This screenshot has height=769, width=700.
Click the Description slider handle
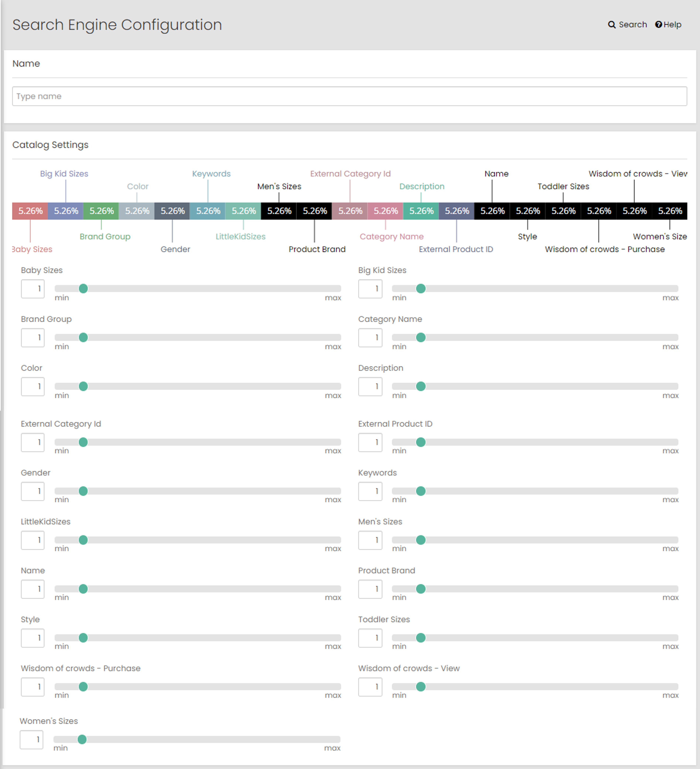(x=420, y=386)
